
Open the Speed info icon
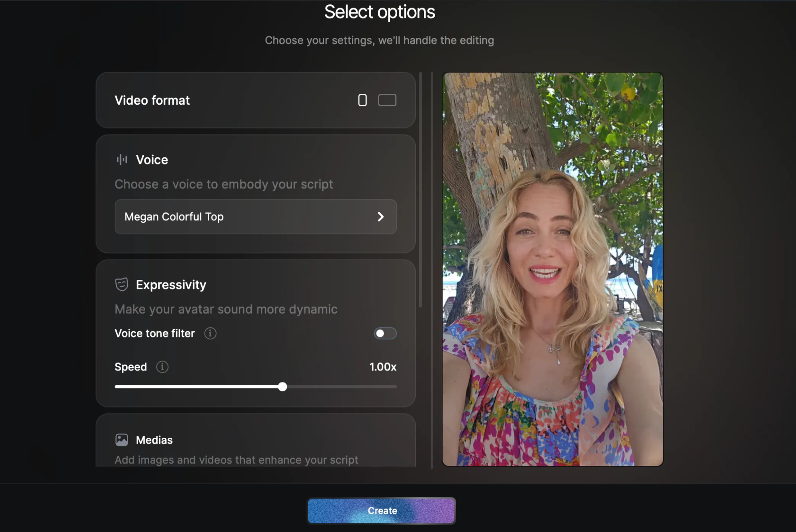point(162,367)
